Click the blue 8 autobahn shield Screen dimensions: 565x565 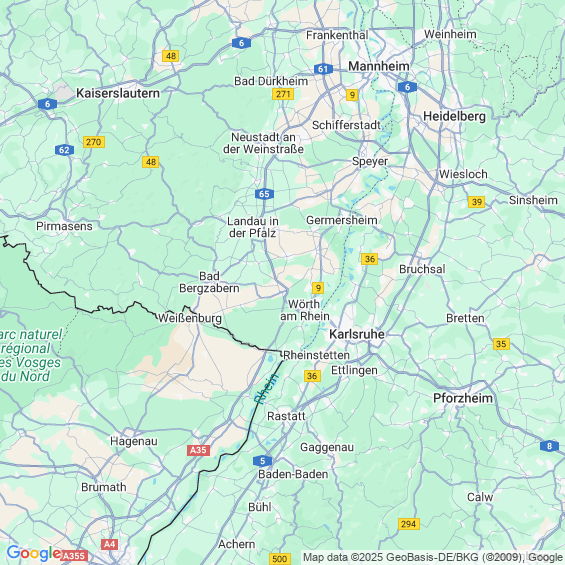click(x=549, y=446)
